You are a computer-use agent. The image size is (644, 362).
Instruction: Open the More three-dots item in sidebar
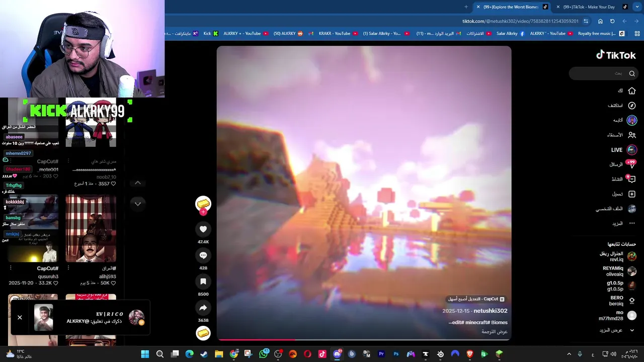tap(632, 223)
